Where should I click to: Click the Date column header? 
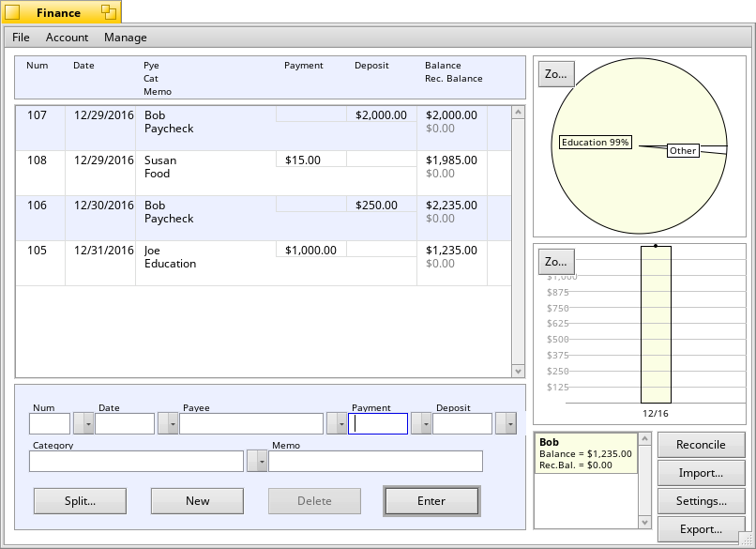83,66
